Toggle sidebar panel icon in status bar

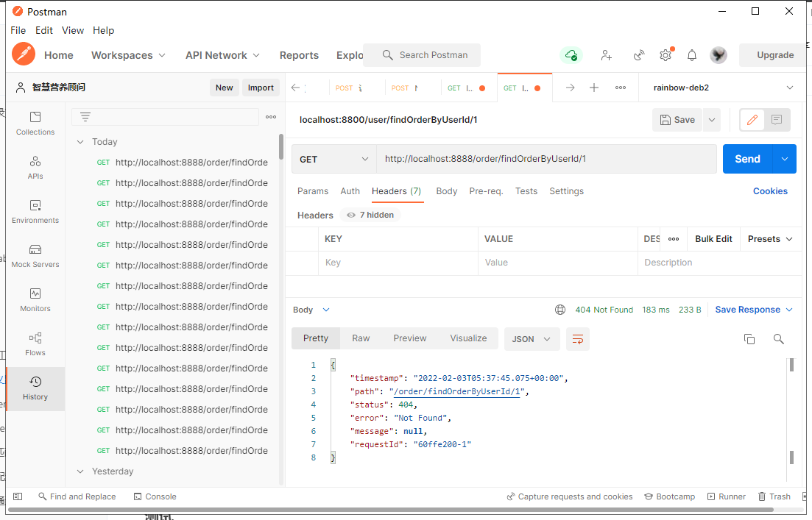pyautogui.click(x=18, y=496)
